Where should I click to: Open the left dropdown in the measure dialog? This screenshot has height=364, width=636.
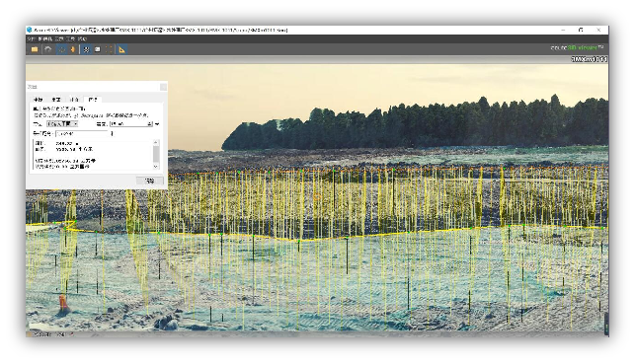[62, 124]
